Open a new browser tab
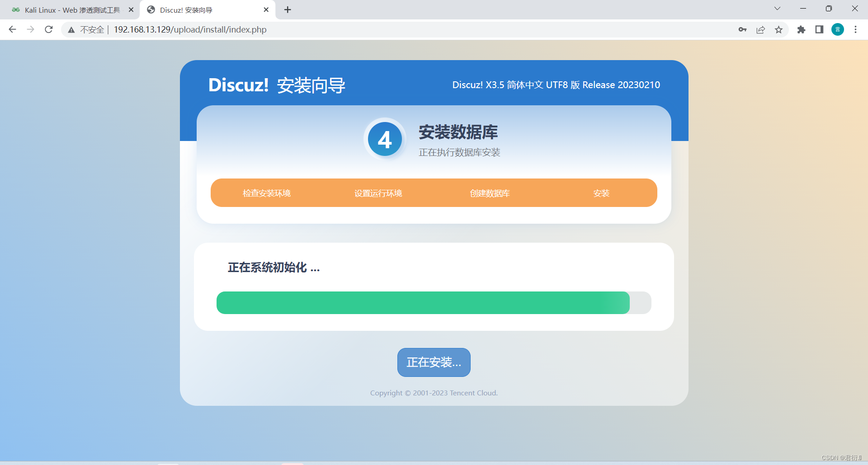Image resolution: width=868 pixels, height=465 pixels. (x=288, y=9)
